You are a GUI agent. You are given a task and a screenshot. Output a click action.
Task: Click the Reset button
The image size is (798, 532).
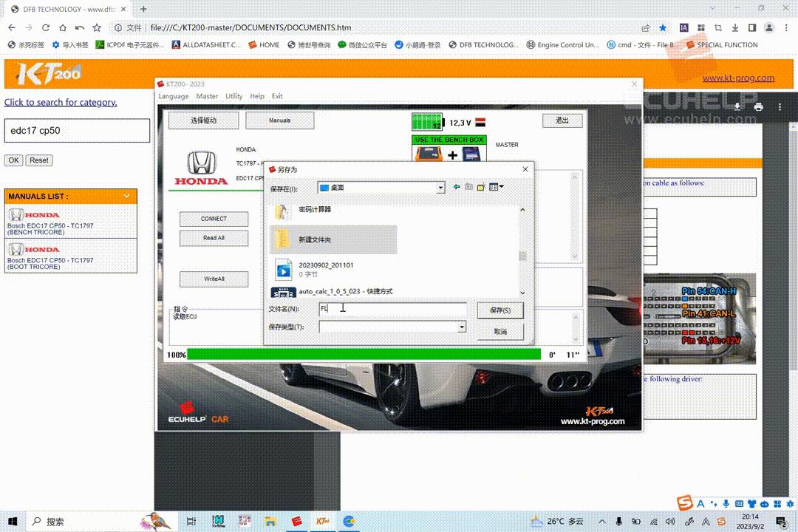pyautogui.click(x=39, y=160)
